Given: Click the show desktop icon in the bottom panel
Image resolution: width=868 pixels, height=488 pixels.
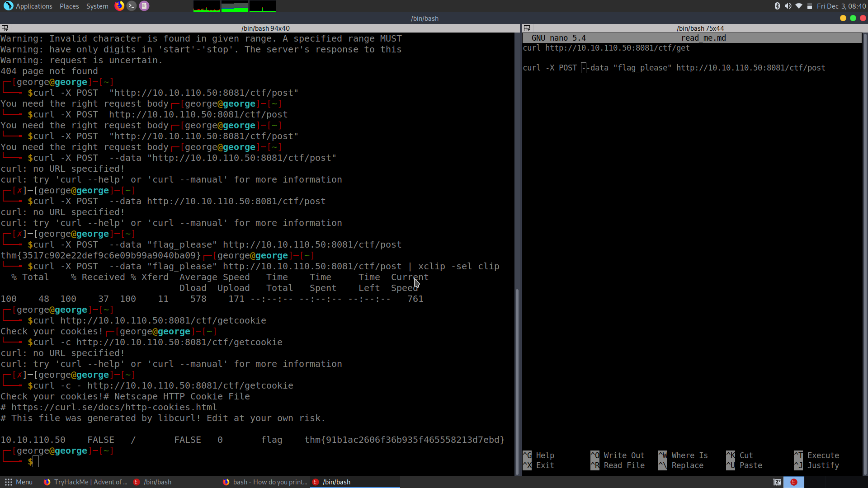Looking at the screenshot, I should pos(777,482).
